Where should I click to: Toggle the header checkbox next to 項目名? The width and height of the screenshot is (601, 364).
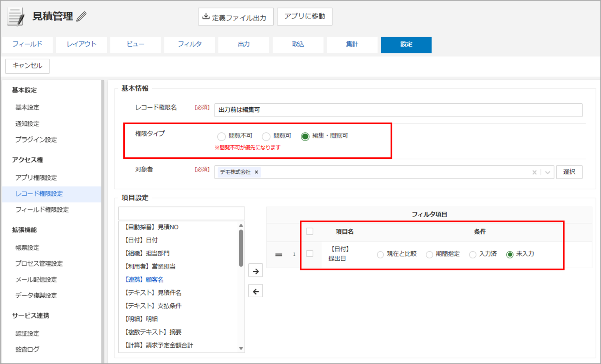pyautogui.click(x=310, y=231)
